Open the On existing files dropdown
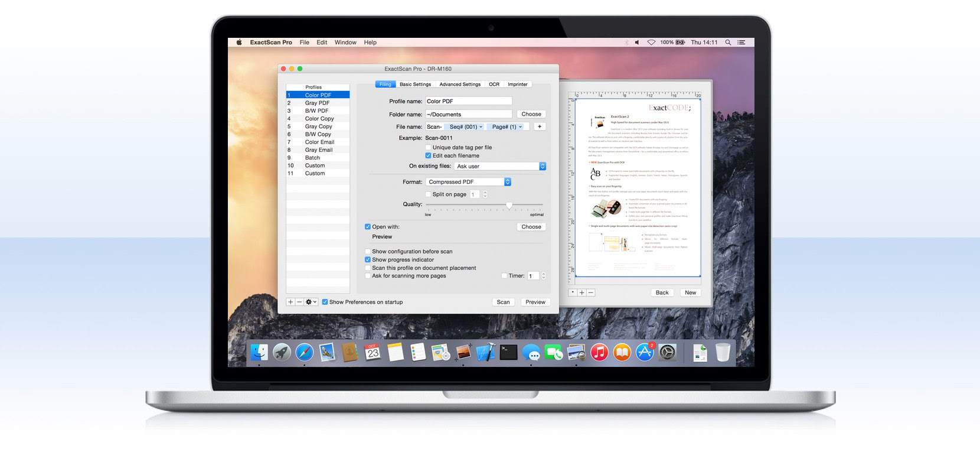The height and width of the screenshot is (449, 980). (x=500, y=166)
